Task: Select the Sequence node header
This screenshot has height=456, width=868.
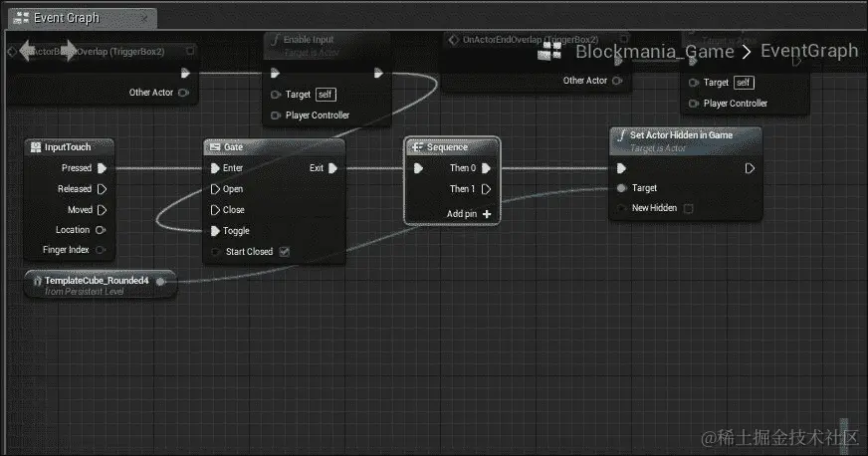Action: point(452,147)
